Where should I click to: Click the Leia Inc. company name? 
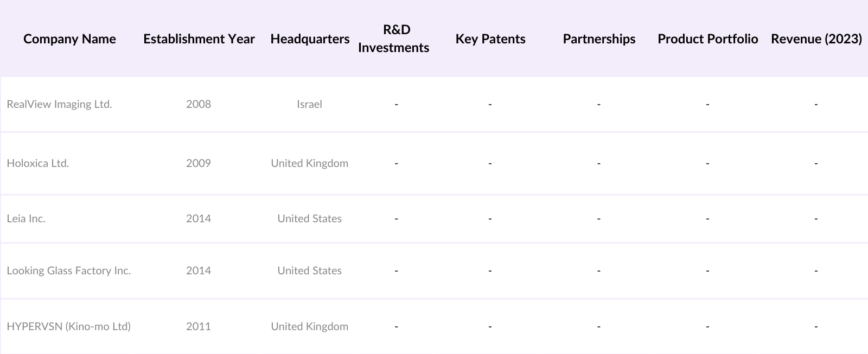click(x=26, y=218)
